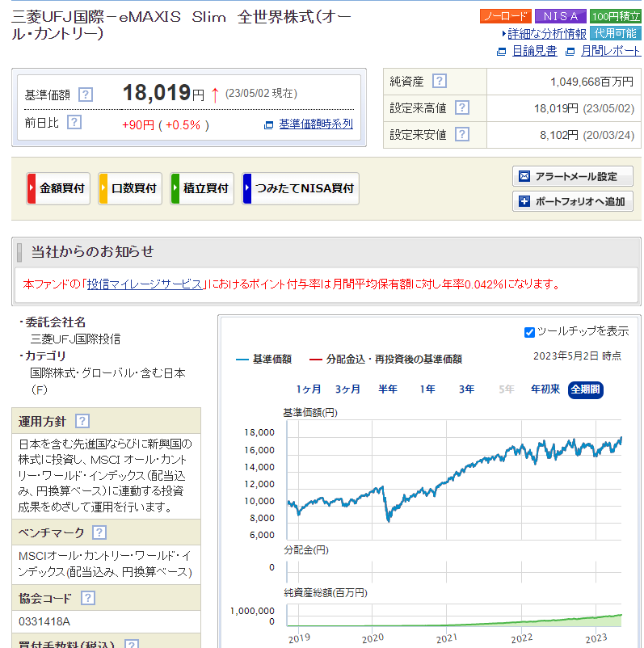Click the +90円 (+0.5%) change value

(166, 125)
